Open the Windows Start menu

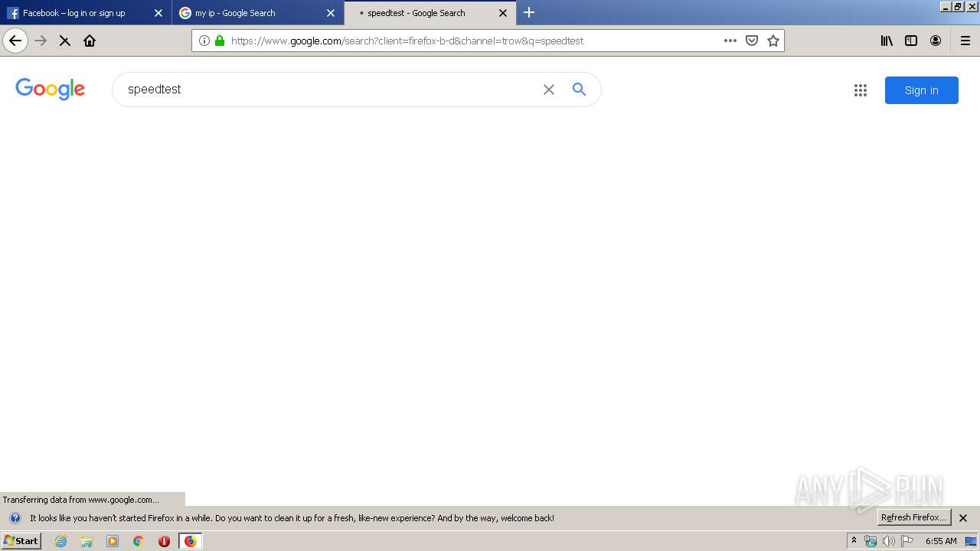[21, 540]
